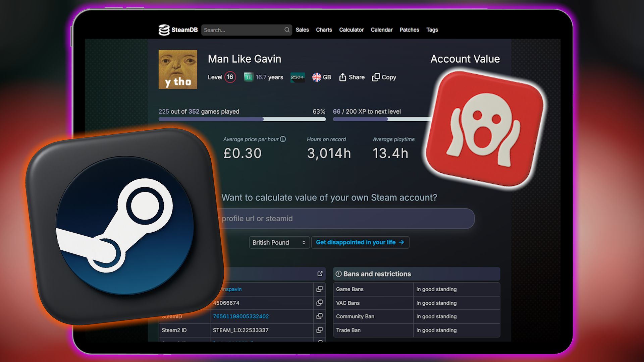Click the Copy profile icon
644x362 pixels.
[376, 77]
